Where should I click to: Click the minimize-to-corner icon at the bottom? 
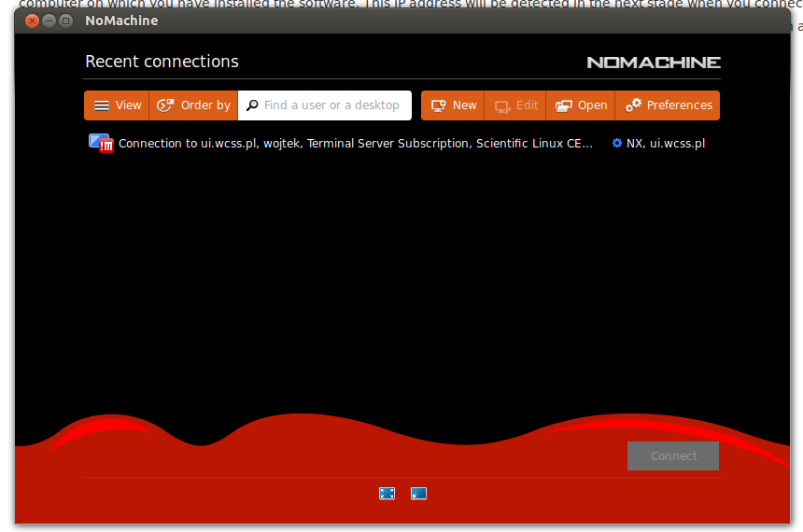pos(418,494)
